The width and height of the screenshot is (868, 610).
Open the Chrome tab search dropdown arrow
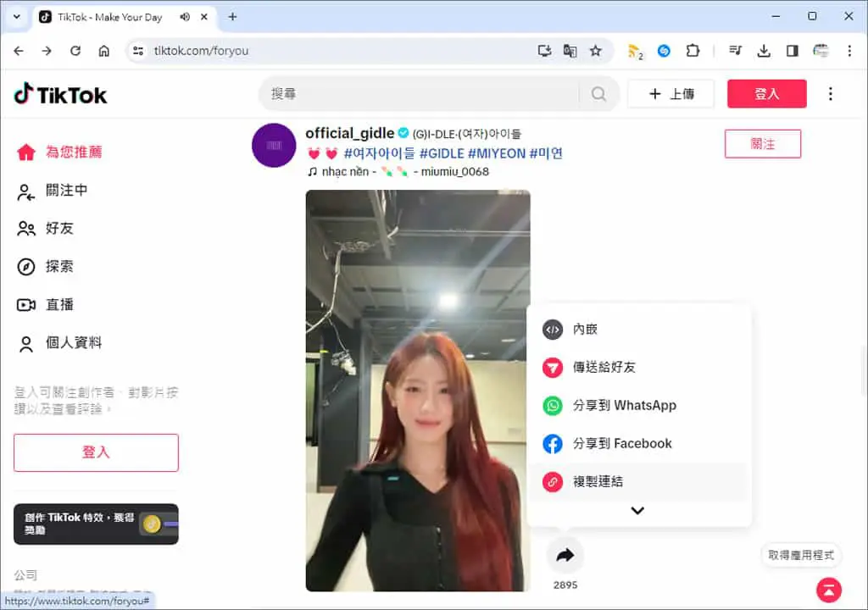[x=17, y=17]
